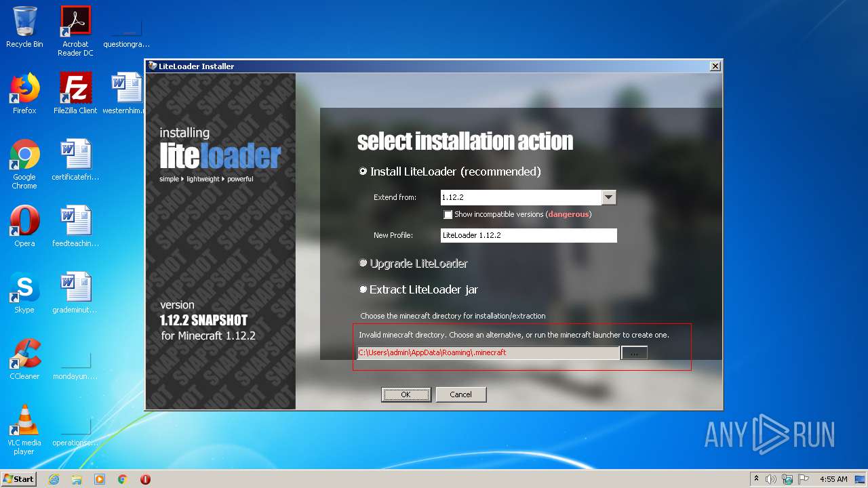Screen dimensions: 868x488
Task: Select feedteachin... Word document icon
Action: (x=75, y=226)
